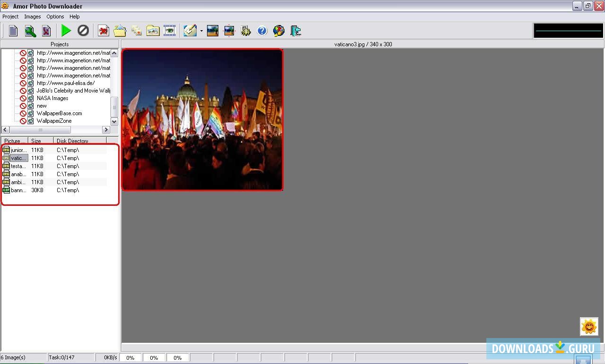Image resolution: width=605 pixels, height=364 pixels.
Task: Stop the download via the red stop icon
Action: (x=83, y=31)
